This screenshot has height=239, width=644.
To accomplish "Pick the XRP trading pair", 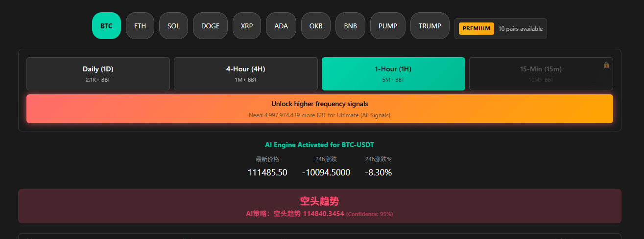I will [x=247, y=26].
